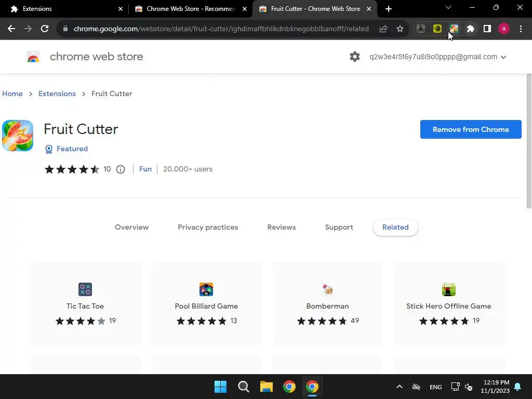Open File Explorer from taskbar
The height and width of the screenshot is (399, 532).
267,387
